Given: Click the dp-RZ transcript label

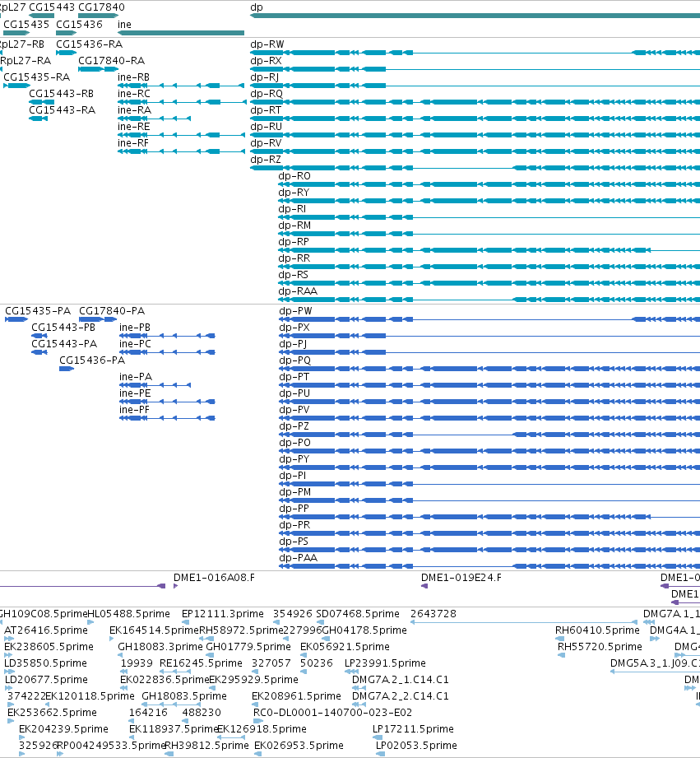Looking at the screenshot, I should pos(266,159).
